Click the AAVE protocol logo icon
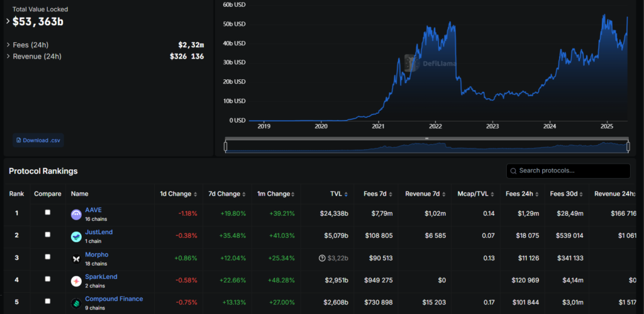This screenshot has width=644, height=314. [x=76, y=215]
